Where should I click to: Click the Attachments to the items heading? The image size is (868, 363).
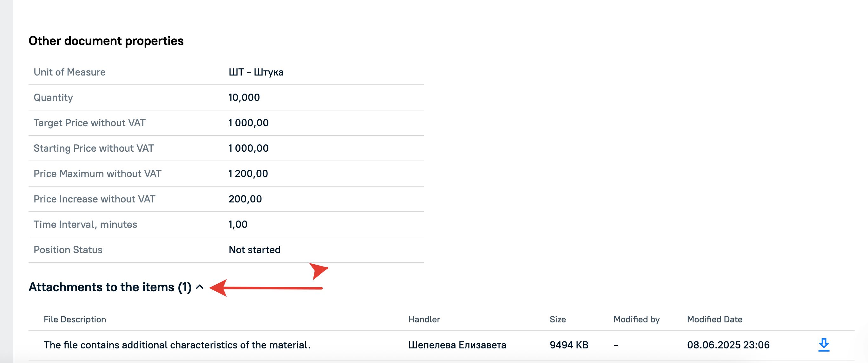(110, 287)
